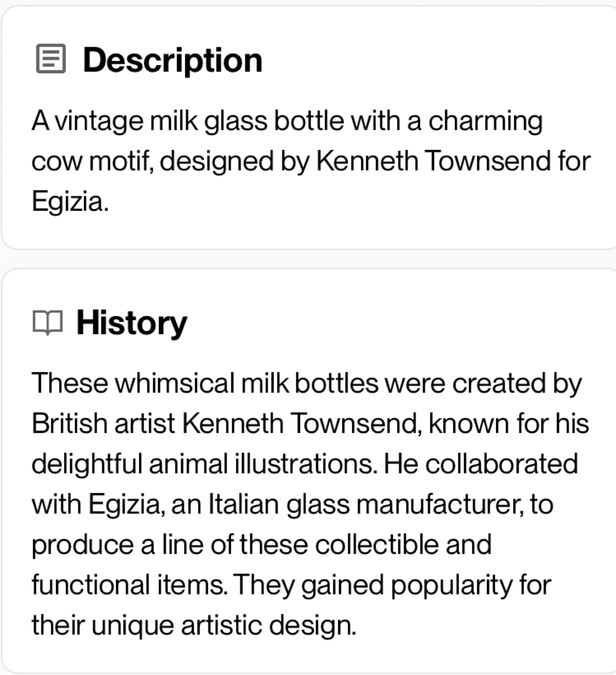Click "their unique artistic design." line
The height and width of the screenshot is (675, 616).
pyautogui.click(x=194, y=625)
